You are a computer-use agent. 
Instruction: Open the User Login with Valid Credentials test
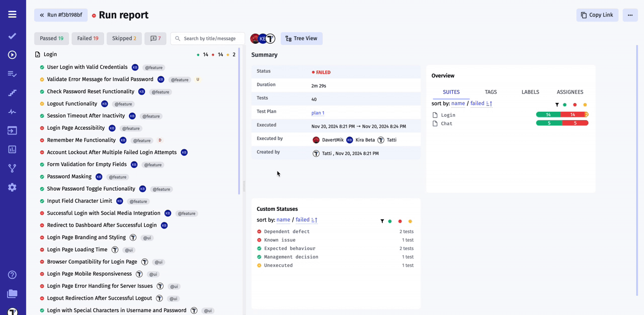click(87, 67)
